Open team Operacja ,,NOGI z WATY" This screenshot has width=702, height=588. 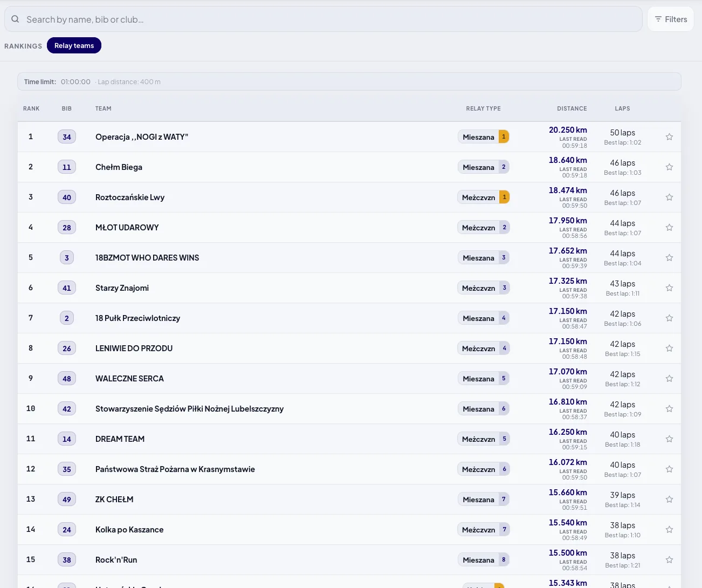(x=142, y=137)
